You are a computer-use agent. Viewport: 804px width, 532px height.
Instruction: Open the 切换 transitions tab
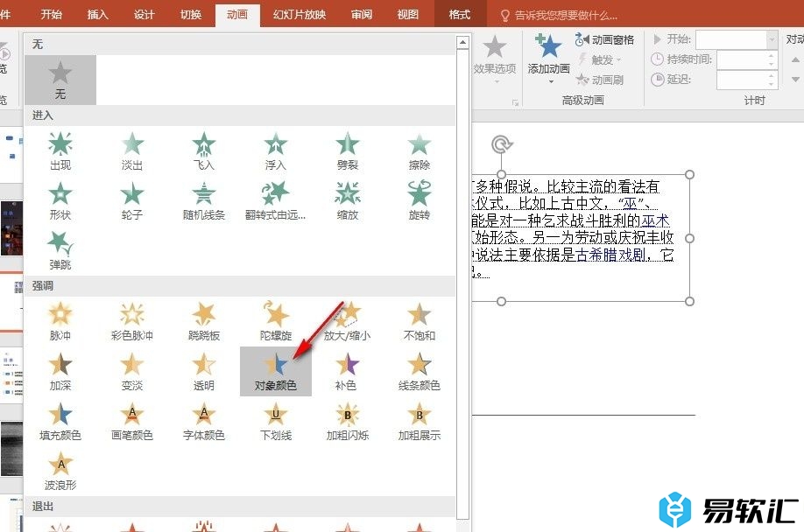point(190,15)
